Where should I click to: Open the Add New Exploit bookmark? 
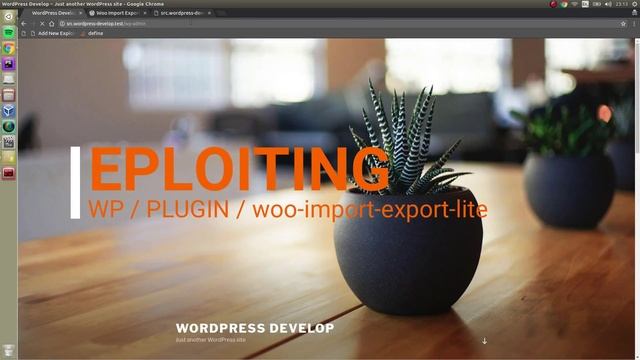pyautogui.click(x=52, y=33)
